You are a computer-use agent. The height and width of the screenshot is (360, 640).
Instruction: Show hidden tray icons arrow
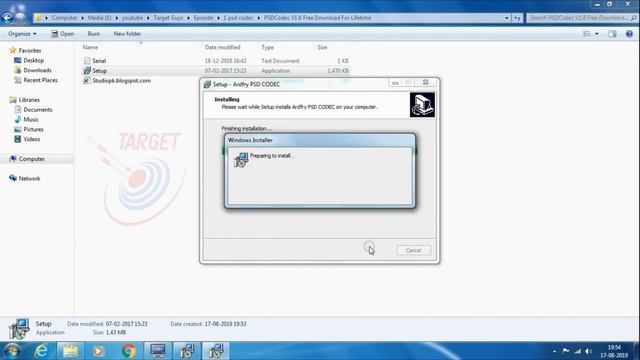(x=554, y=351)
